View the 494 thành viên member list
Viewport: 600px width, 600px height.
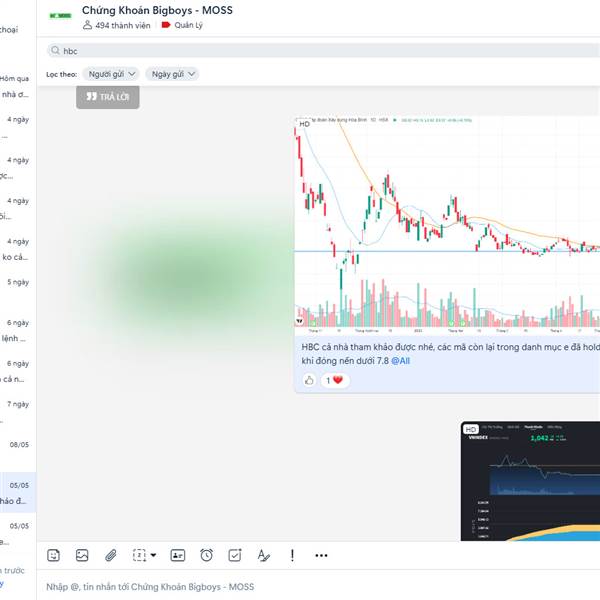click(x=117, y=25)
